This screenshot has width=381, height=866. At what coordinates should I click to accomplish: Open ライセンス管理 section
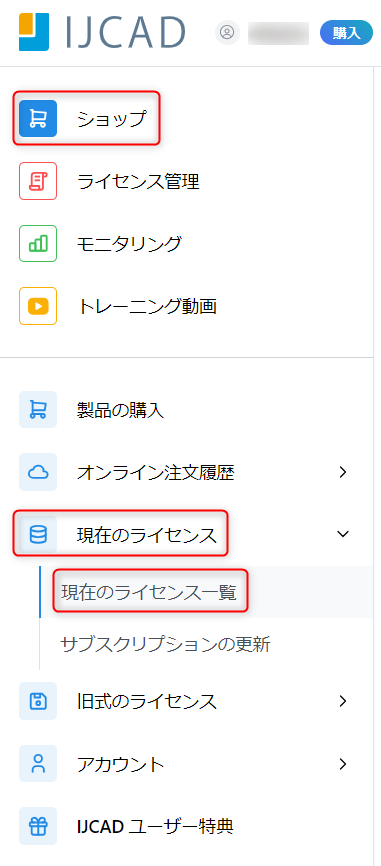[138, 181]
